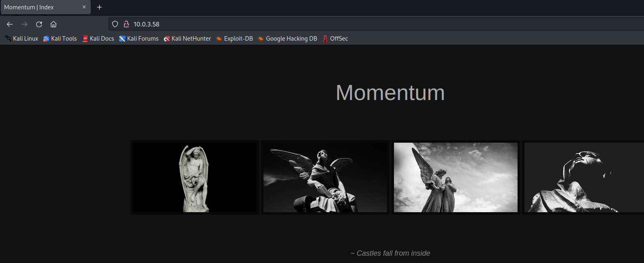This screenshot has width=644, height=263.
Task: Open the Exploit-DB bookmark
Action: tap(235, 39)
